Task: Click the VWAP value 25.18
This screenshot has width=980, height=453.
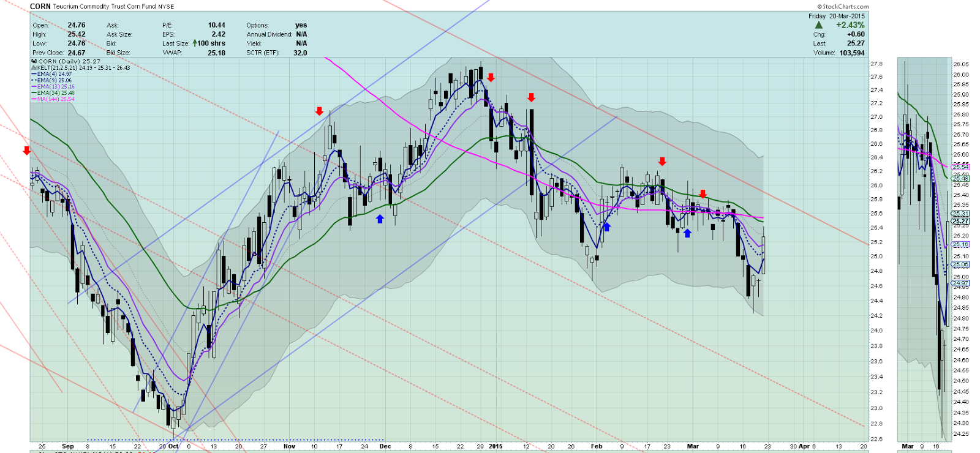Action: coord(216,53)
